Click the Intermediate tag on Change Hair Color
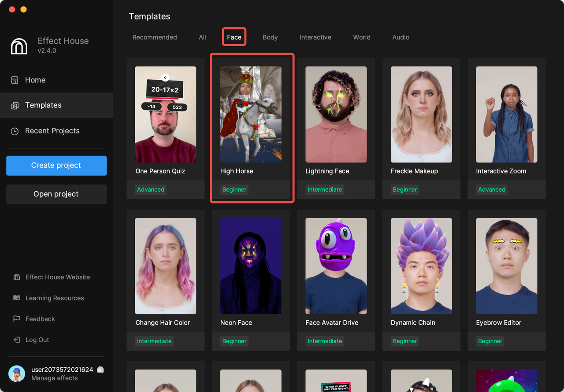This screenshot has height=392, width=564. point(154,341)
